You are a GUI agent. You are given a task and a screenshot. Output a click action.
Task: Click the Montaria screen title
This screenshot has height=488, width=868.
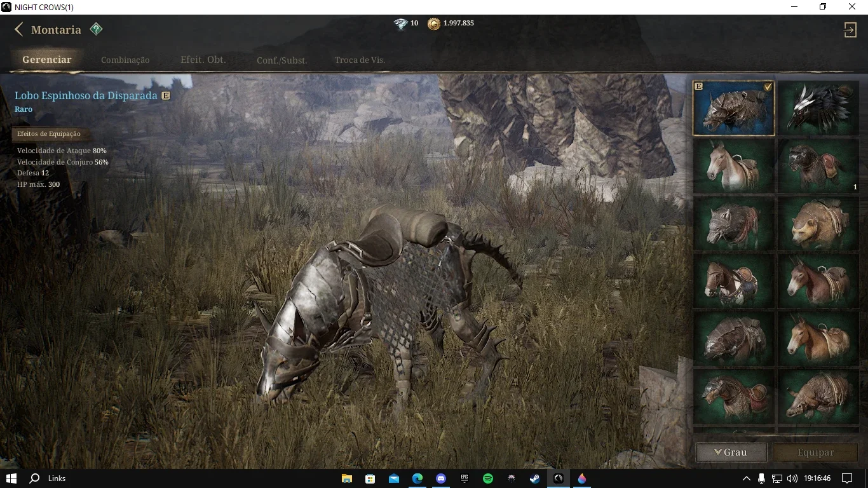pyautogui.click(x=56, y=30)
